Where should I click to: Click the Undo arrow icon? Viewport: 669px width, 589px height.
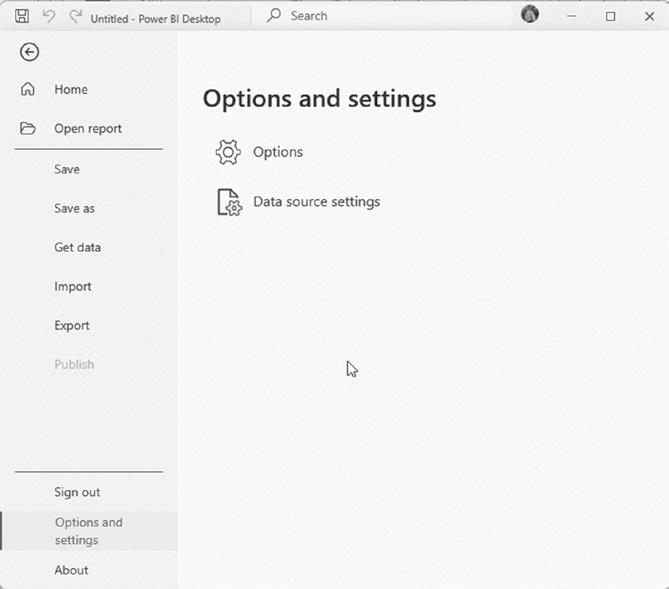click(x=48, y=17)
